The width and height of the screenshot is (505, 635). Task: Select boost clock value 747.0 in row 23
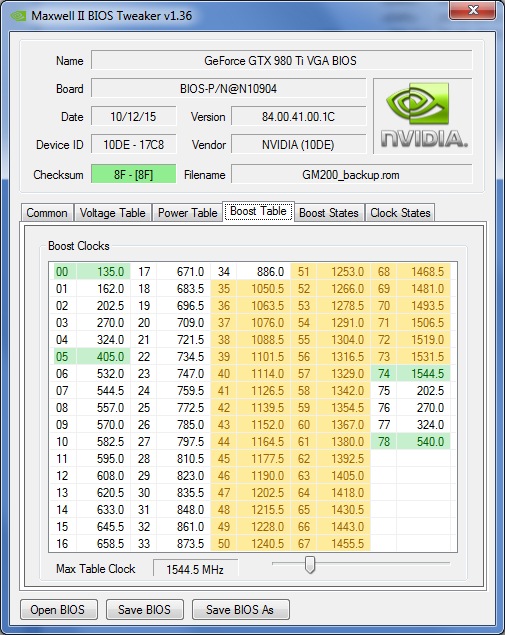tap(183, 374)
